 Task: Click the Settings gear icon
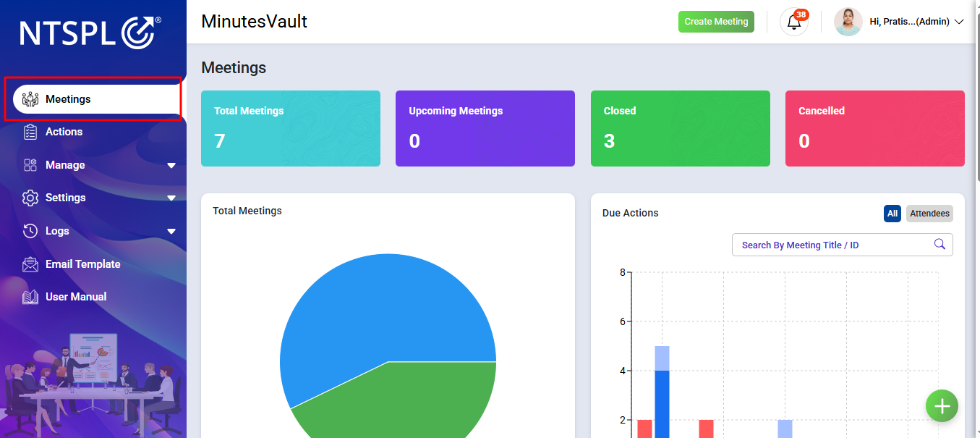click(x=30, y=198)
